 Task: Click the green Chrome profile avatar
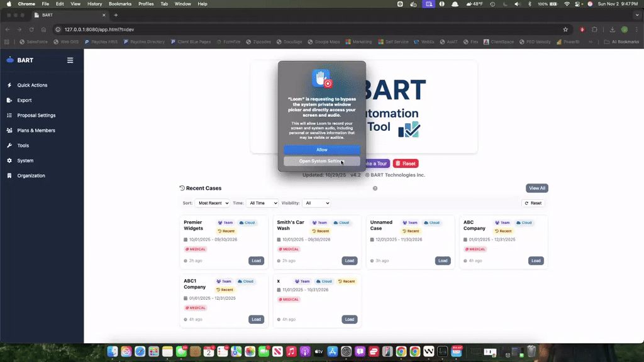point(625,30)
